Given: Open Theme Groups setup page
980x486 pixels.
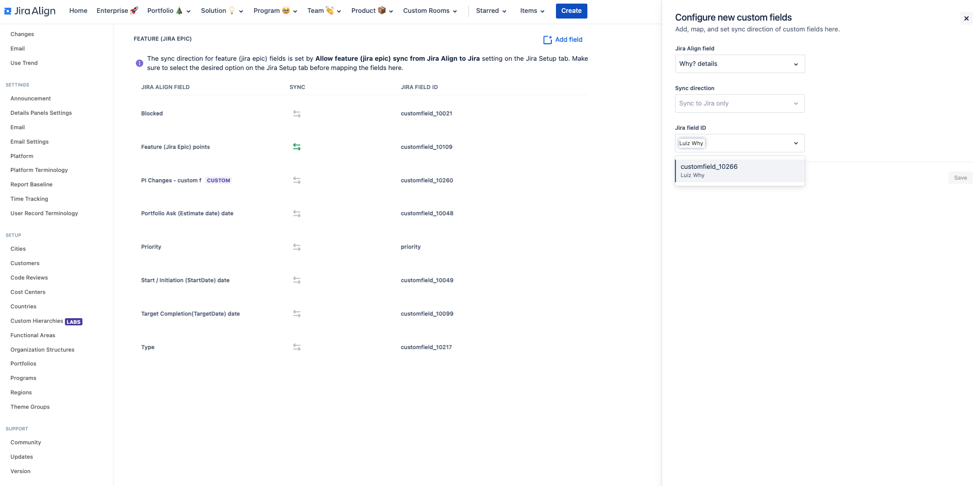Looking at the screenshot, I should [x=30, y=407].
